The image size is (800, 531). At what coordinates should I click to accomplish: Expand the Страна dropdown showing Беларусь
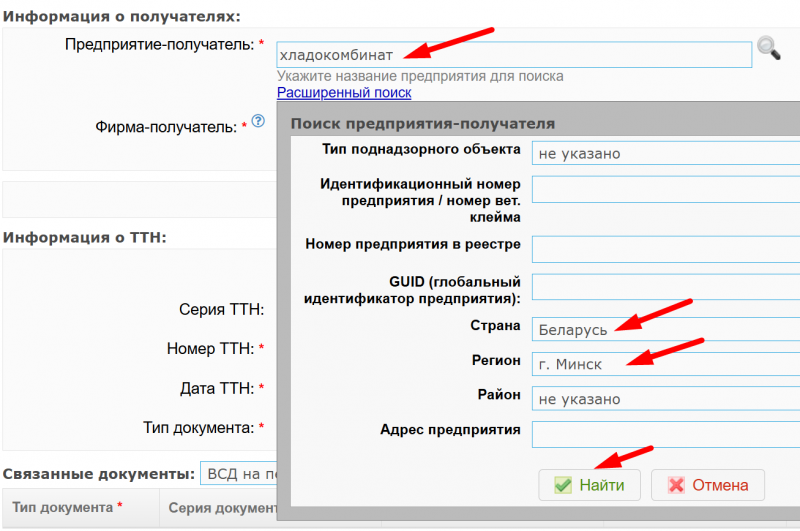click(666, 329)
